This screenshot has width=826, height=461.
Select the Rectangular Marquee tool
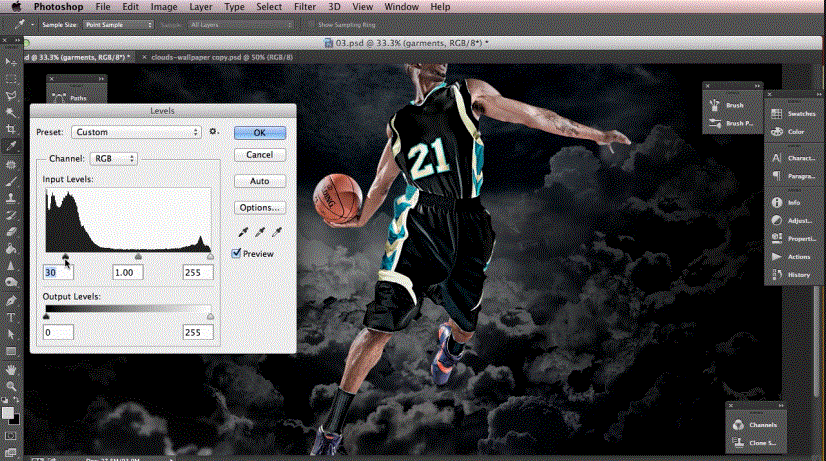tap(11, 79)
